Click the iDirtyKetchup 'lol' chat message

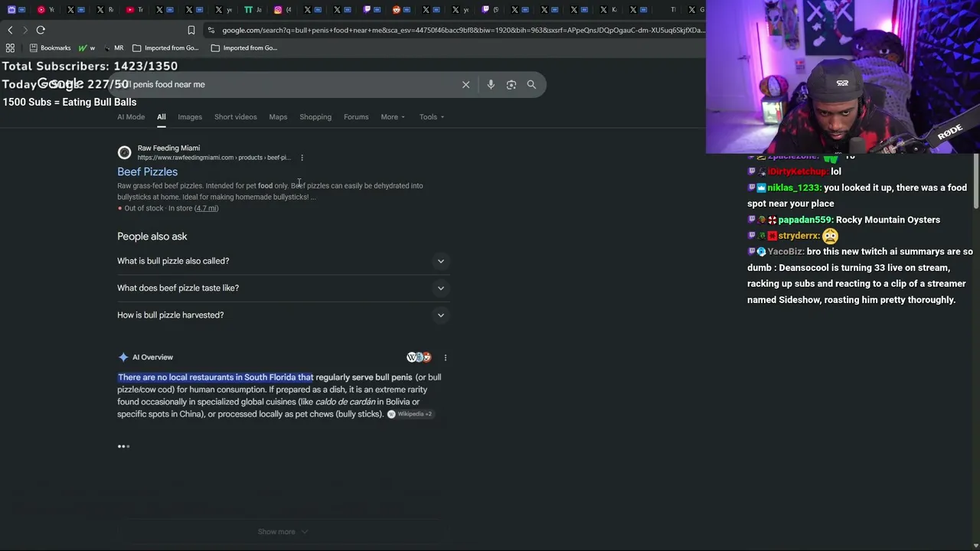tap(836, 171)
